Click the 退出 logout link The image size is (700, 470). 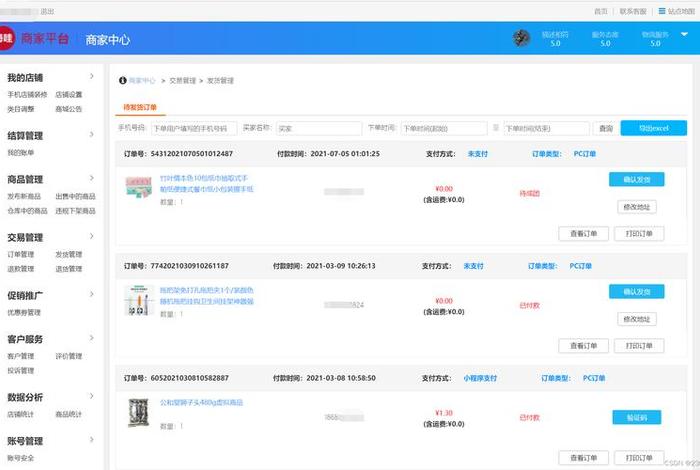point(47,11)
